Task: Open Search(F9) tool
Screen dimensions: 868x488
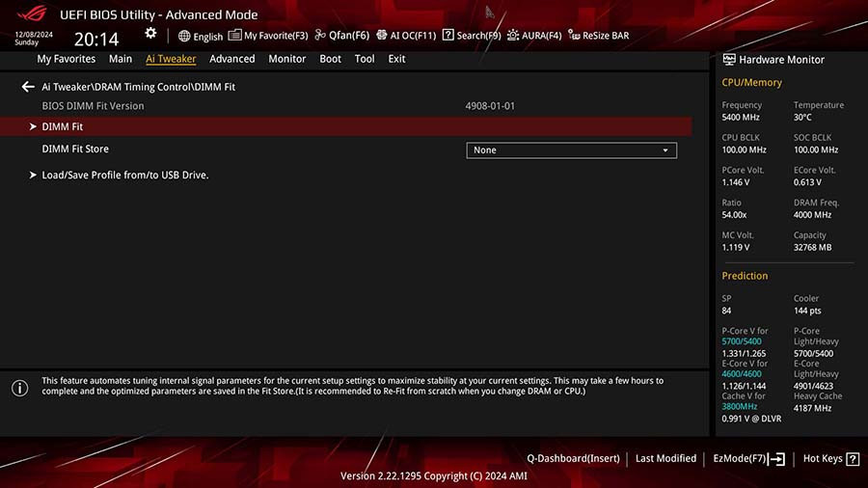Action: pos(471,36)
